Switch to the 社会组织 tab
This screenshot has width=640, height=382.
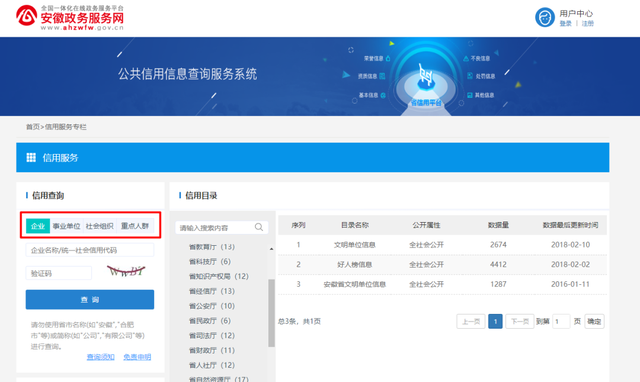pyautogui.click(x=100, y=226)
